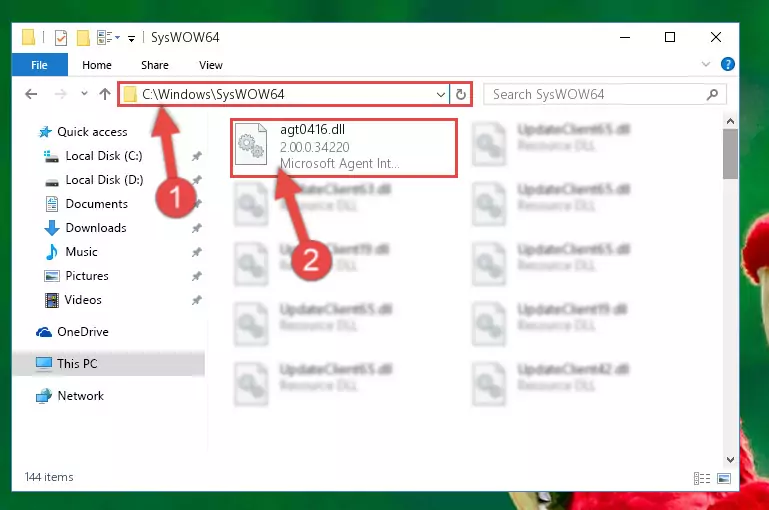The image size is (769, 510).
Task: Open Local Disk (C:) in sidebar
Action: pos(104,156)
